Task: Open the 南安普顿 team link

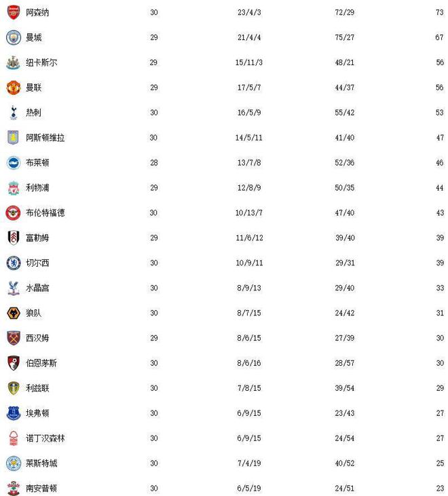Action: tap(41, 489)
